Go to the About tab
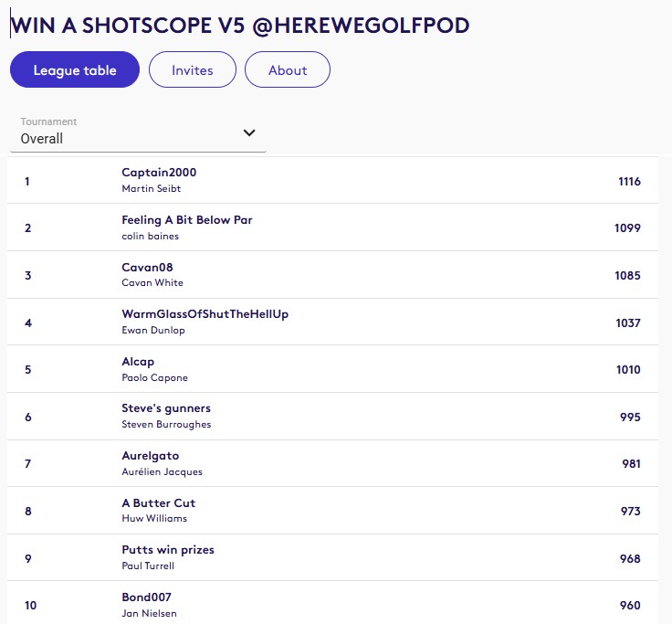 point(288,70)
